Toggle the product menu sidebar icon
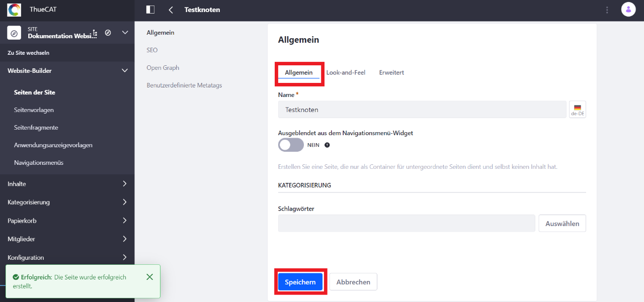Image resolution: width=644 pixels, height=302 pixels. (150, 10)
